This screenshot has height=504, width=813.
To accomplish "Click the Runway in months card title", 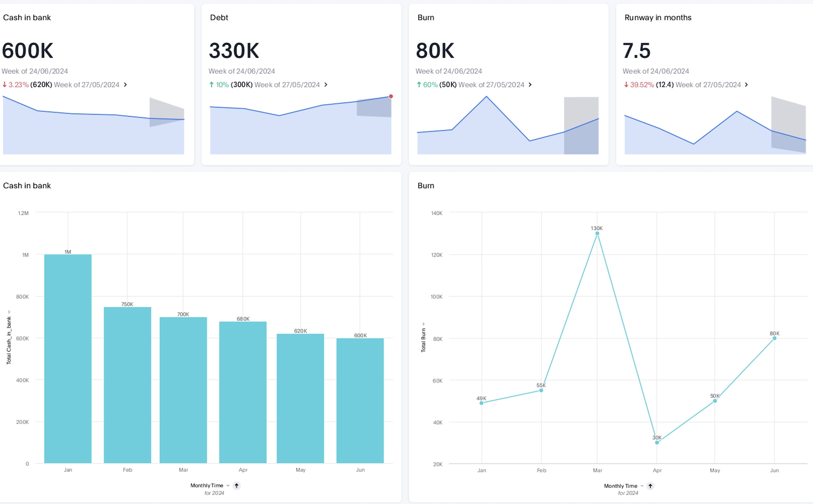I will point(658,17).
